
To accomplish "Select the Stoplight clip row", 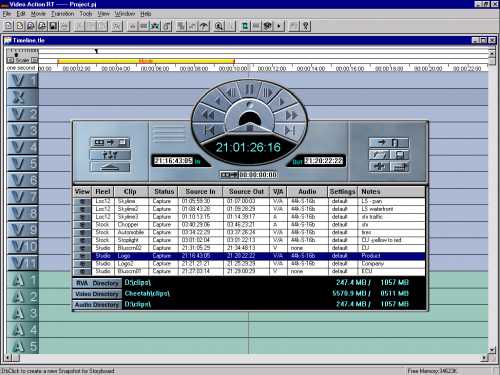I will pyautogui.click(x=249, y=240).
